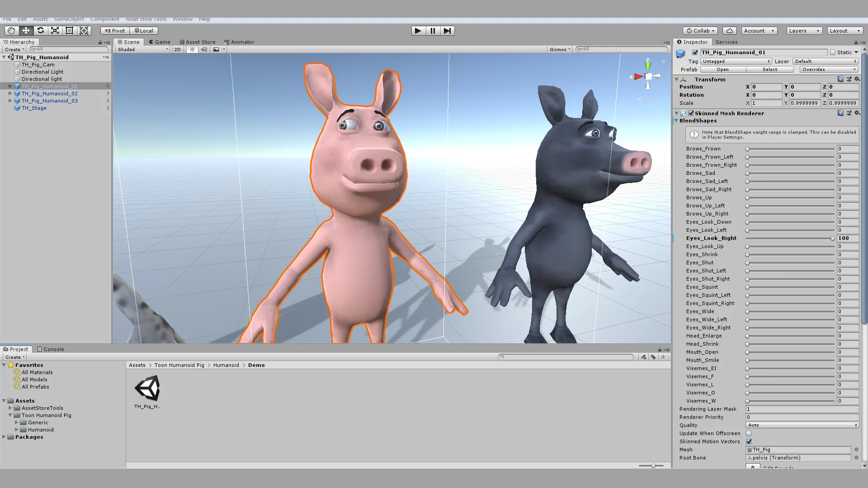
Task: Toggle Pivot handle position
Action: pyautogui.click(x=115, y=31)
